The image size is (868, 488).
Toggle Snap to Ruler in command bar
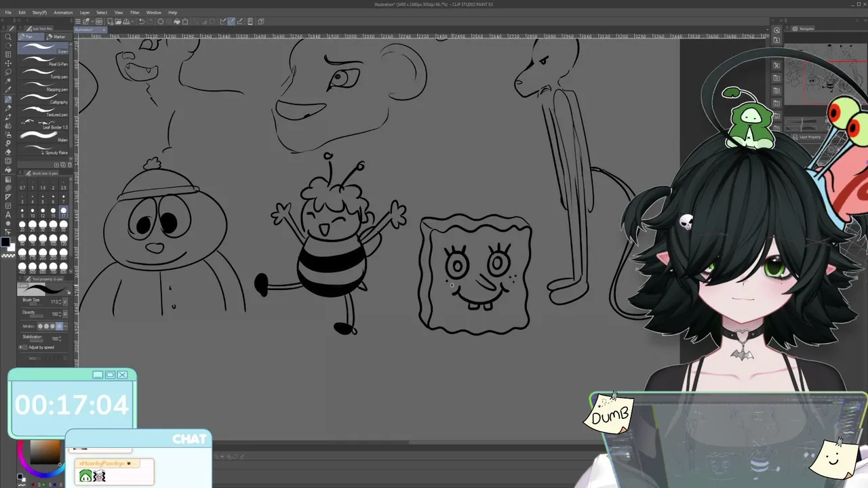tap(222, 21)
